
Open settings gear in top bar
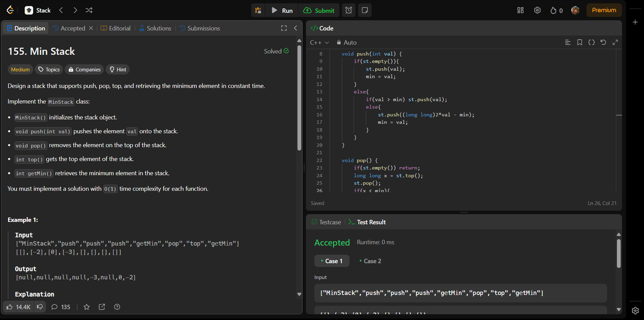point(537,10)
